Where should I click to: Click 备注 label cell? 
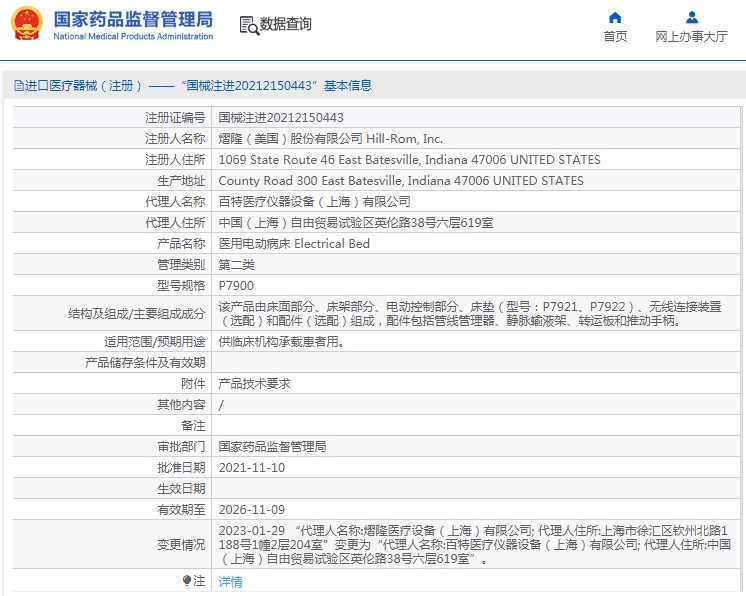coord(112,425)
